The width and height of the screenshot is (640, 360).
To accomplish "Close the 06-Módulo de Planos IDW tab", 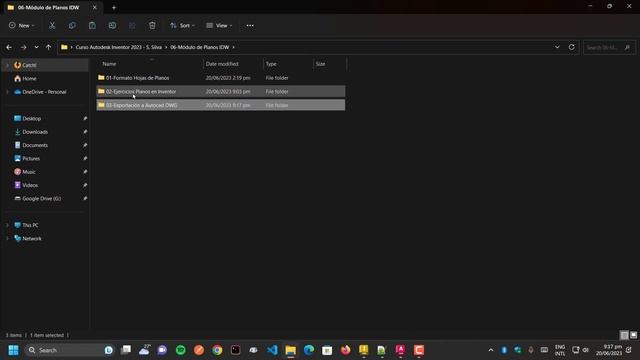I will [95, 7].
